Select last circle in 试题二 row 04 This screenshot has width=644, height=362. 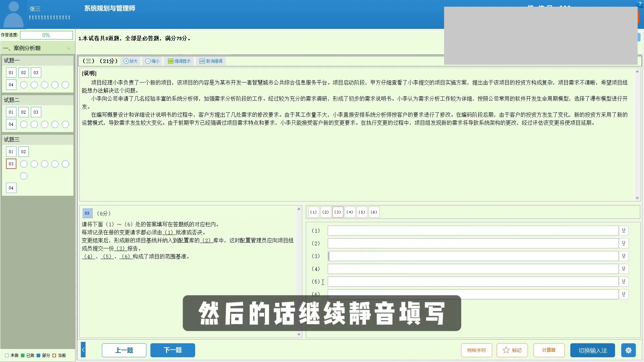(65, 124)
